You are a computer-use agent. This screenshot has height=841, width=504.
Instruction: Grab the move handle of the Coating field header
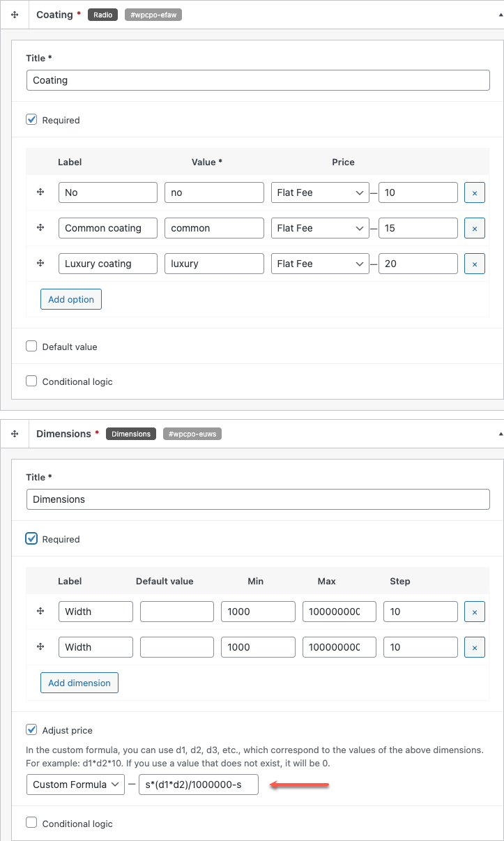click(15, 15)
